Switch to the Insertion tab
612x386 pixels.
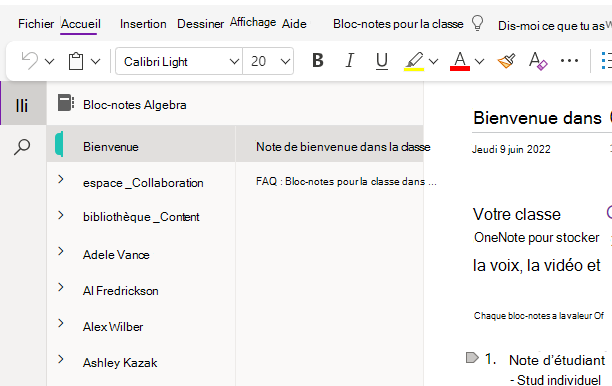click(143, 24)
